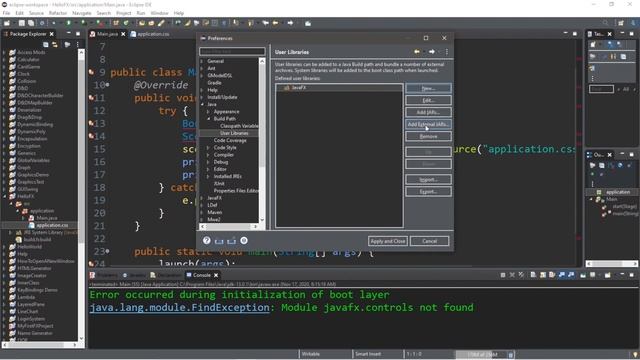This screenshot has height=360, width=640.
Task: Click the forward navigation arrow in main toolbar
Action: tap(290, 23)
